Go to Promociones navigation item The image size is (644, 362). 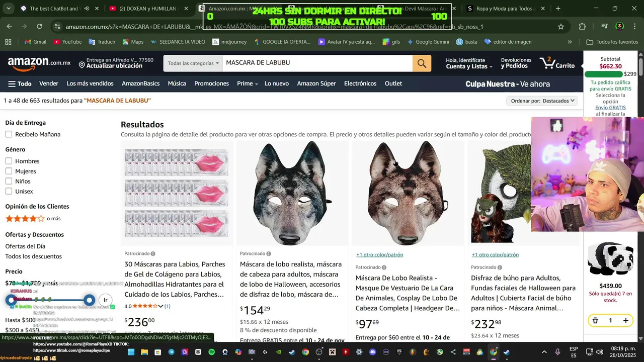click(x=211, y=83)
